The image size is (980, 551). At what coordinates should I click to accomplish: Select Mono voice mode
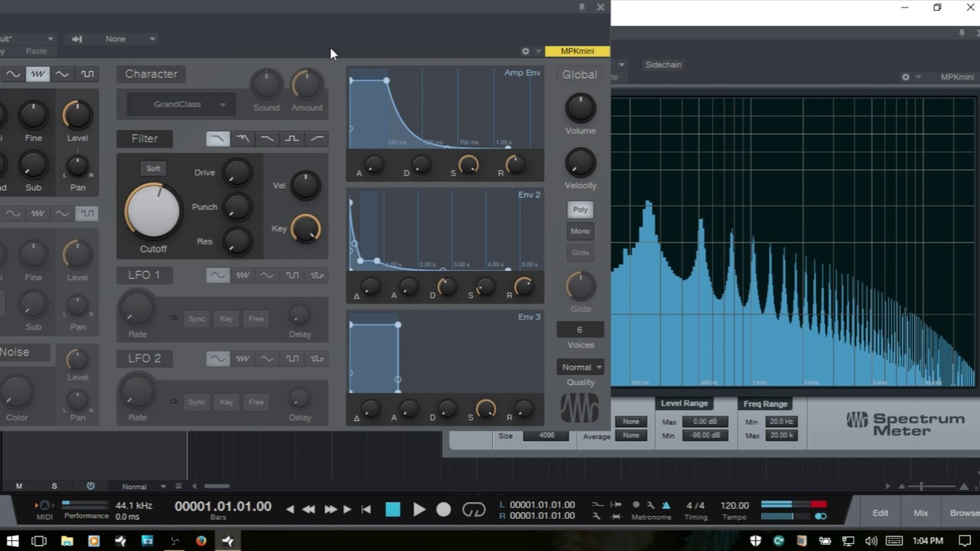click(580, 231)
